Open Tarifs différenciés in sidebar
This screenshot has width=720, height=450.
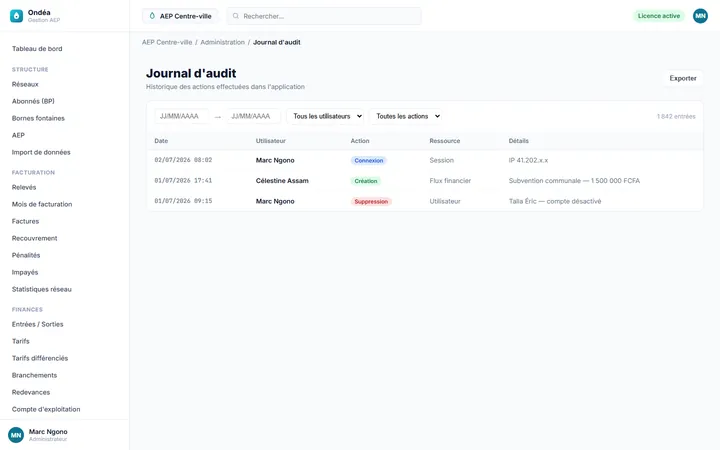pos(40,358)
